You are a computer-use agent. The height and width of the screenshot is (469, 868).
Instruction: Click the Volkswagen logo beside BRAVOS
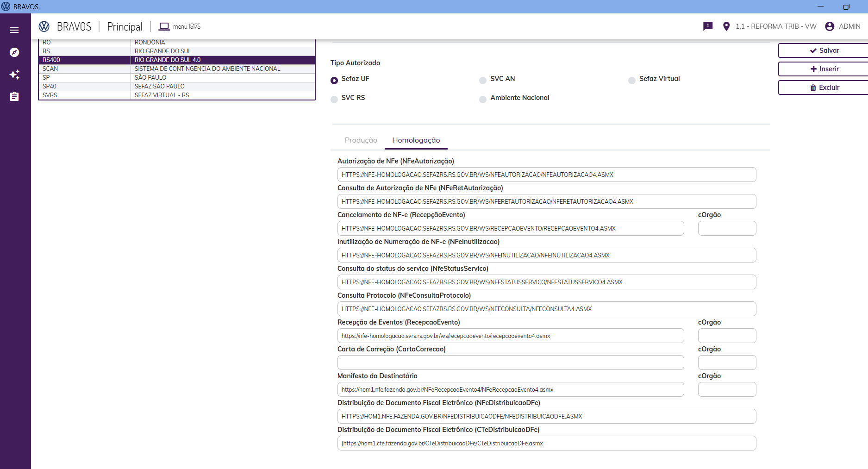click(x=44, y=26)
